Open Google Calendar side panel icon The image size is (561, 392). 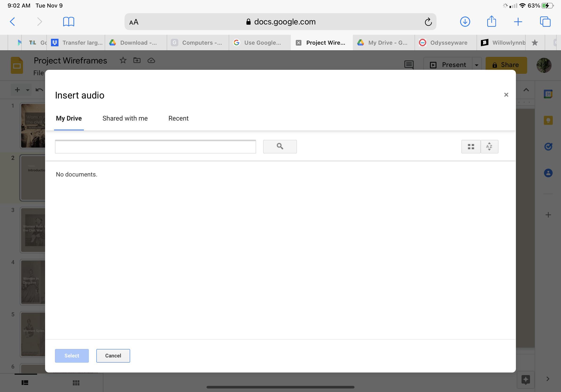coord(548,94)
